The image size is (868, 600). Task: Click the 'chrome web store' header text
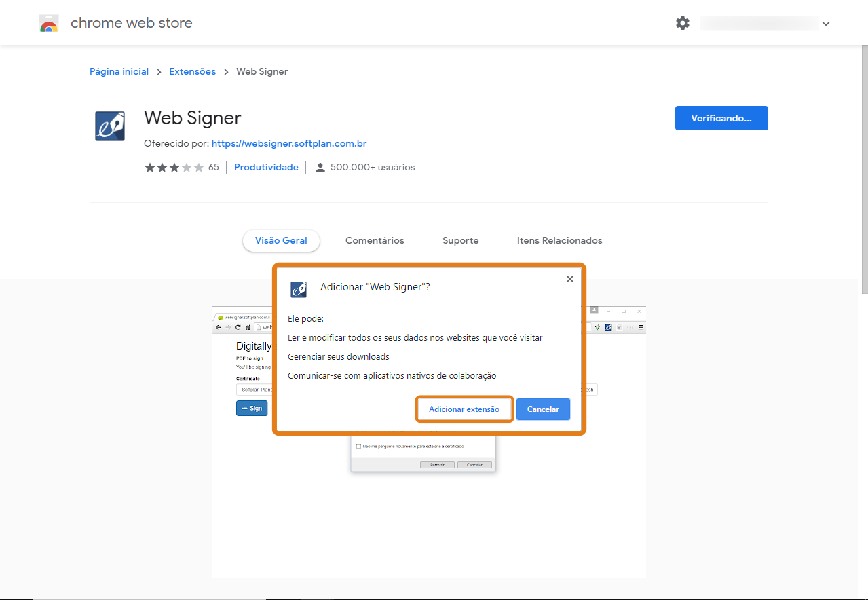coord(132,23)
